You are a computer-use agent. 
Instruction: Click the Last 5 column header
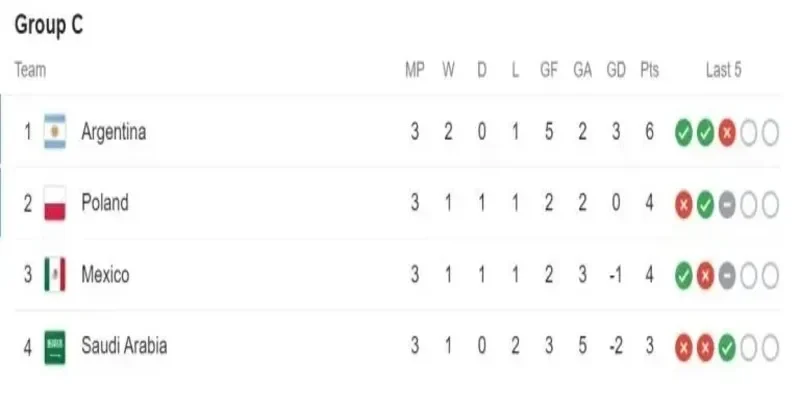click(x=723, y=71)
